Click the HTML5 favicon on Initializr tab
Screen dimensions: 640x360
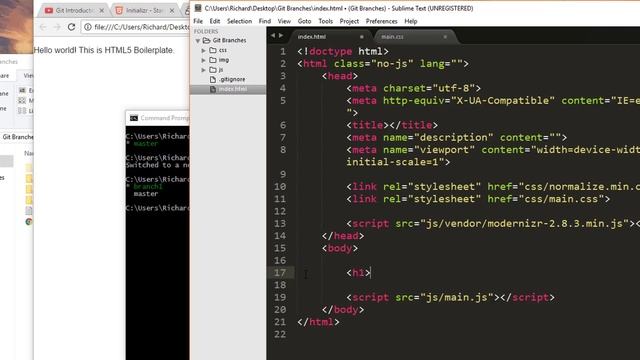(119, 11)
